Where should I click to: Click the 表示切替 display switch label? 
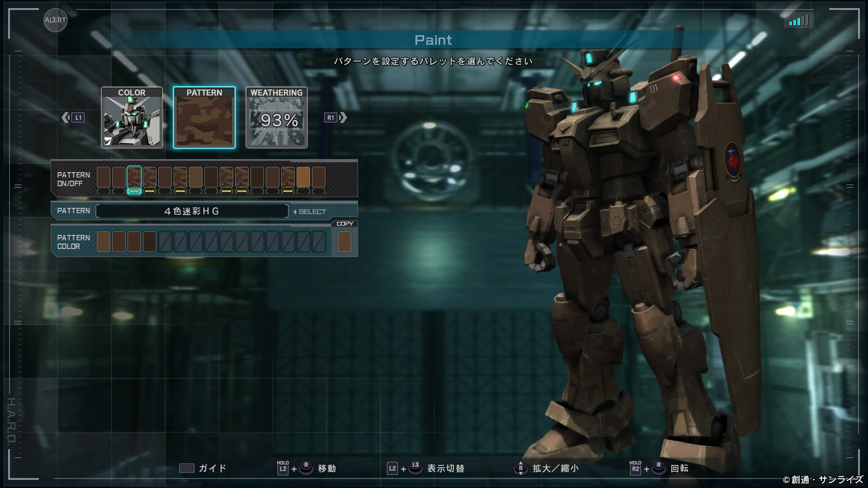(446, 469)
